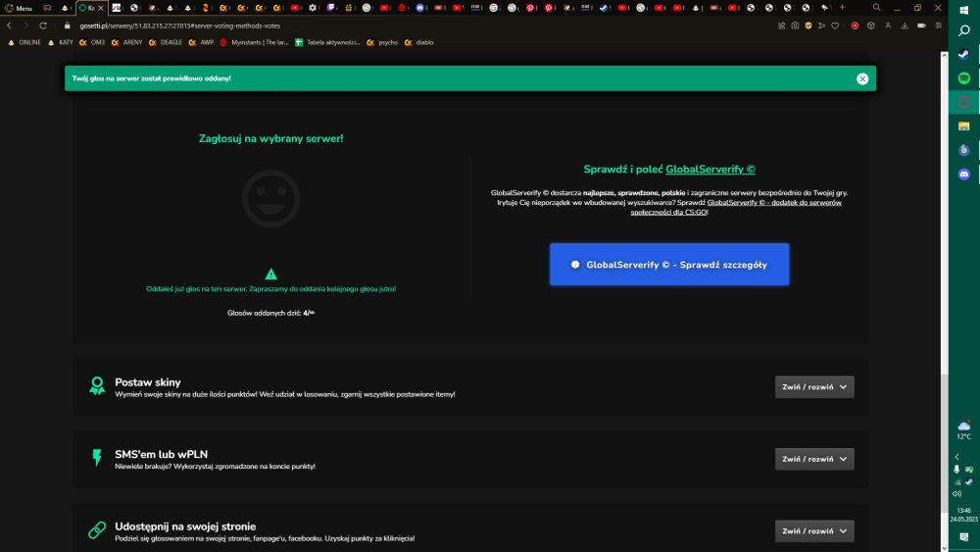Viewport: 980px width, 552px height.
Task: Open the weather widget showing 12°C
Action: [x=964, y=430]
